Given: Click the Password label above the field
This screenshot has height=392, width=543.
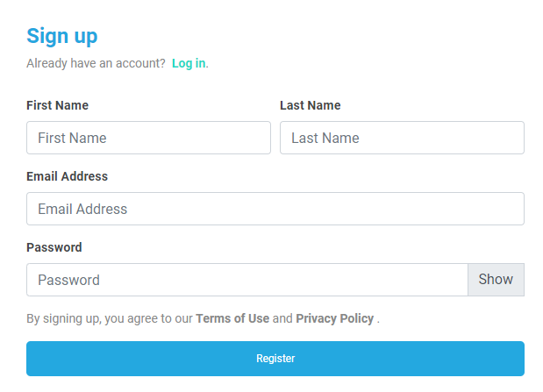Looking at the screenshot, I should point(54,247).
